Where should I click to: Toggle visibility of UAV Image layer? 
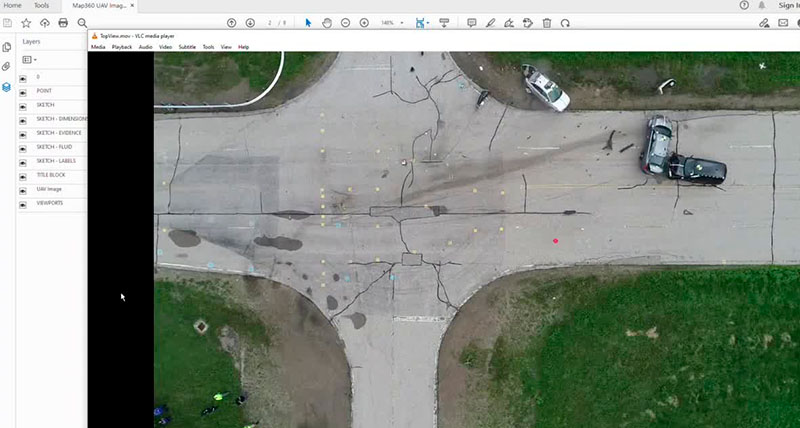(23, 189)
